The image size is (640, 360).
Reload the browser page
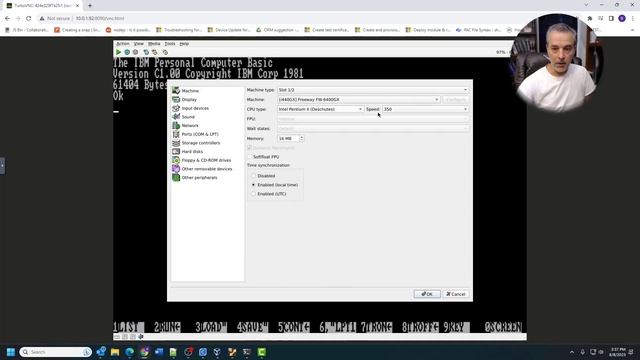coord(29,18)
